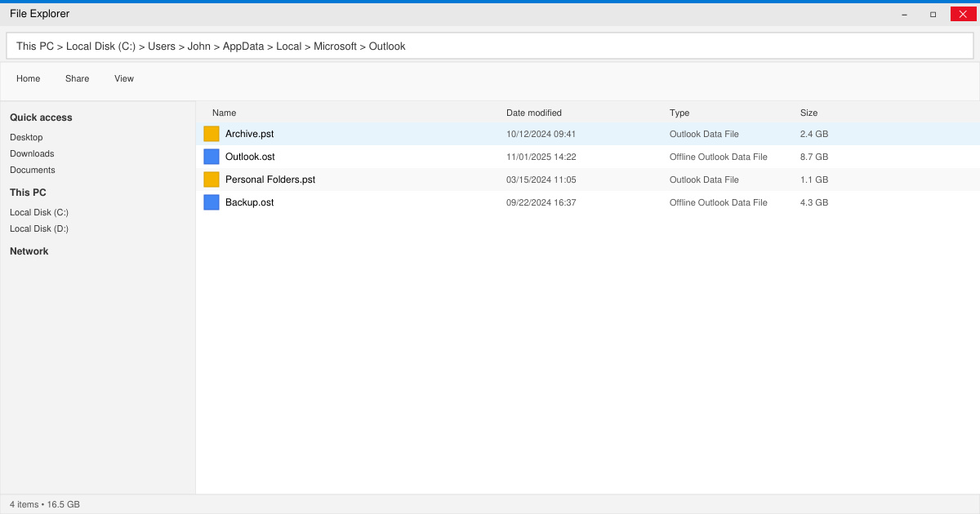The image size is (980, 514).
Task: Open the View ribbon tab
Action: (x=124, y=78)
